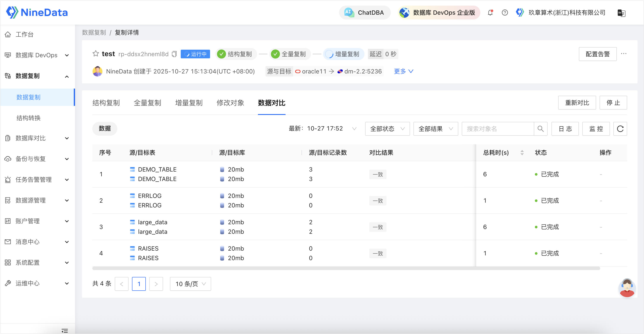Open the 全部状态 dropdown
The width and height of the screenshot is (644, 334).
click(x=387, y=129)
